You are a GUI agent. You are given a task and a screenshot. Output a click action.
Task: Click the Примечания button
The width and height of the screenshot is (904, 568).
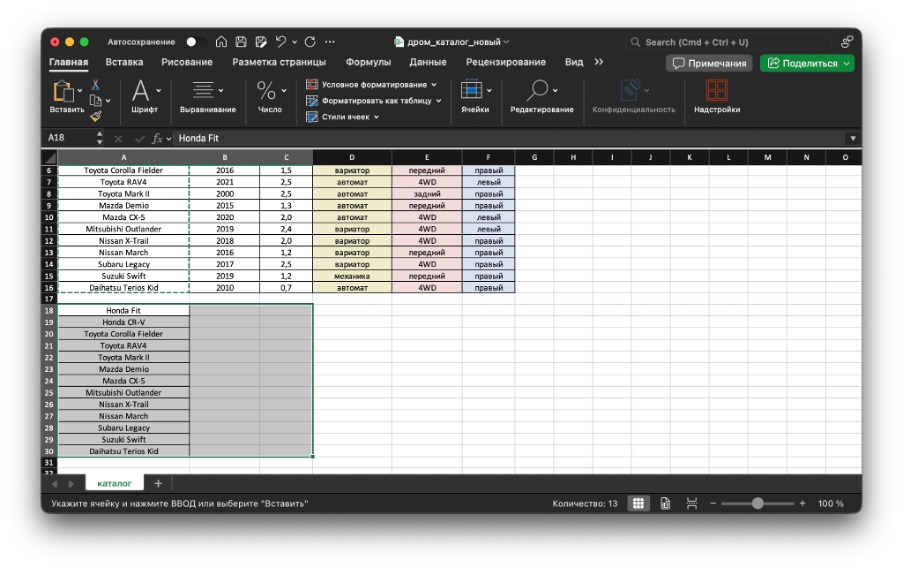click(x=710, y=63)
